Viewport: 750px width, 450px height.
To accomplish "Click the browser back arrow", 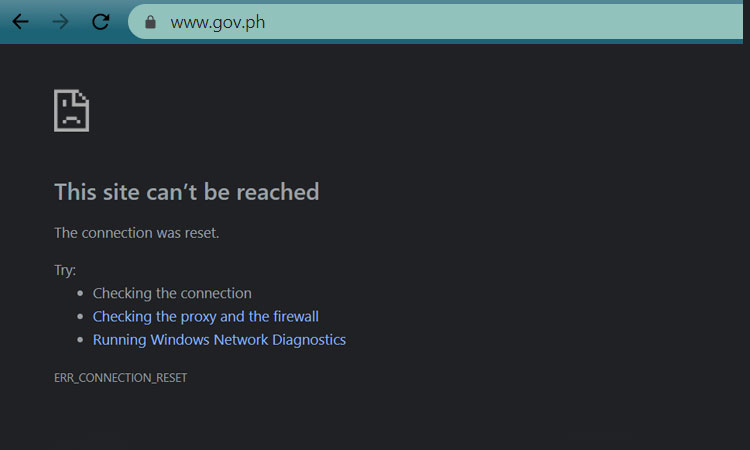I will pos(20,22).
